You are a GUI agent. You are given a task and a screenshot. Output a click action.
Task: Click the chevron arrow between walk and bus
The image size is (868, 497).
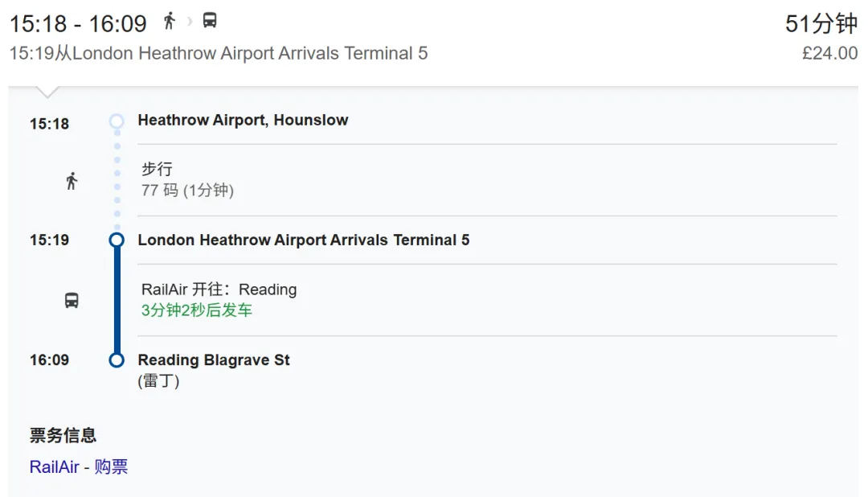[190, 22]
